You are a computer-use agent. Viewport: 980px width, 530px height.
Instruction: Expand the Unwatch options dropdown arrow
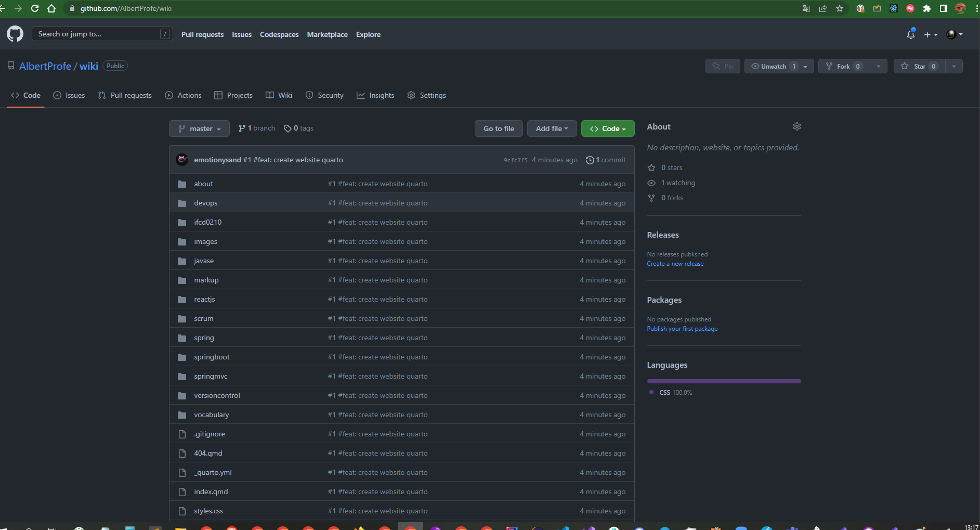(806, 66)
